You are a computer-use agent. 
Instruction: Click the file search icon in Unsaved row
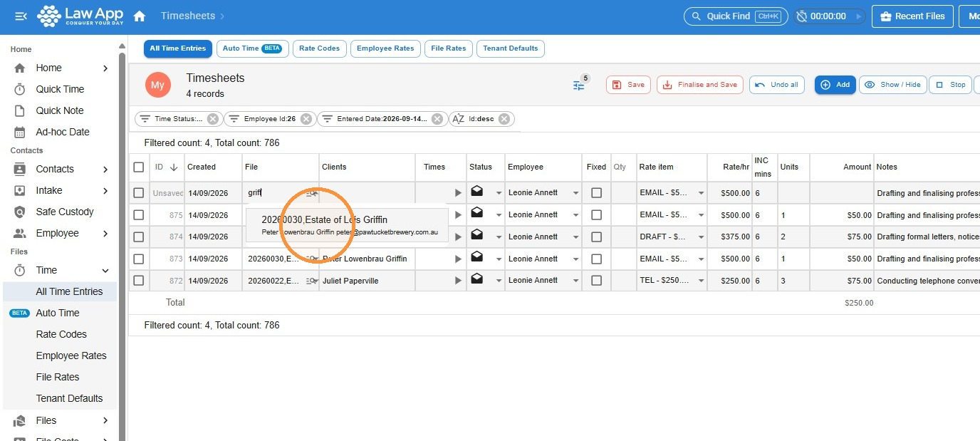pyautogui.click(x=311, y=193)
